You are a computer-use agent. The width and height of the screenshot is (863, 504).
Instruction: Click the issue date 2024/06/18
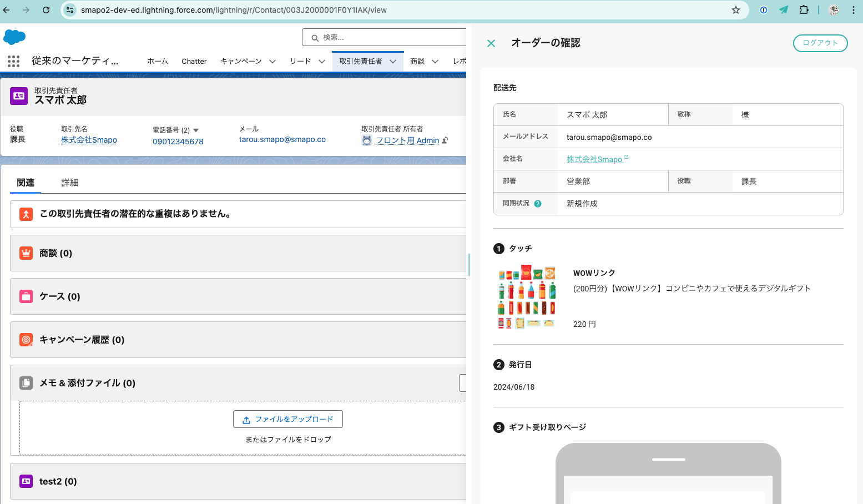pos(514,387)
